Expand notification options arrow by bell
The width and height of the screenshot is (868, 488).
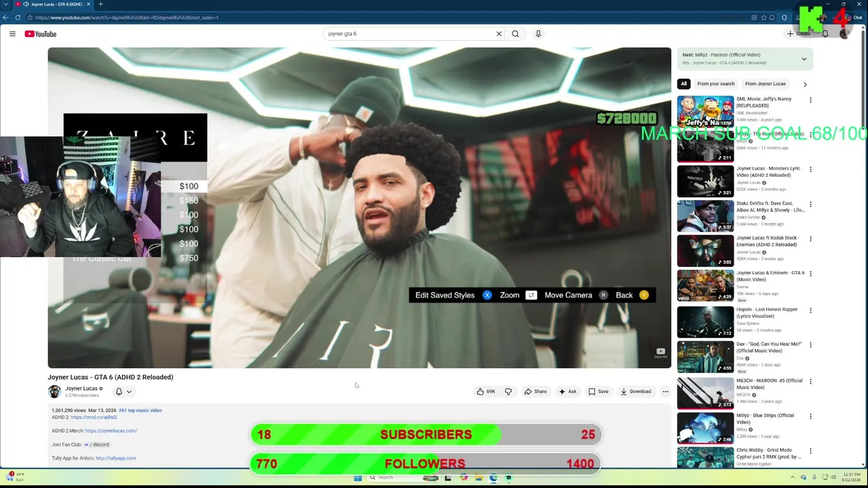[129, 391]
